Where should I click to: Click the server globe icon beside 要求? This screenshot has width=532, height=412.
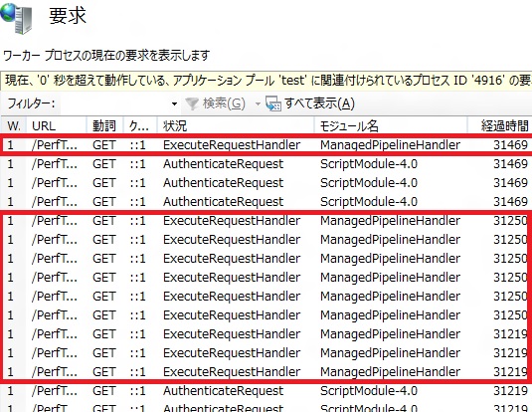pos(16,18)
